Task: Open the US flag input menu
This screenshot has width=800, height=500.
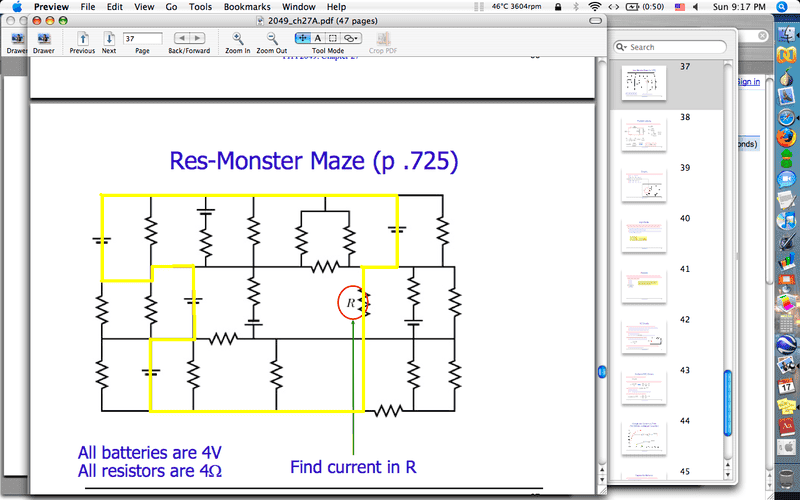Action: (680, 7)
